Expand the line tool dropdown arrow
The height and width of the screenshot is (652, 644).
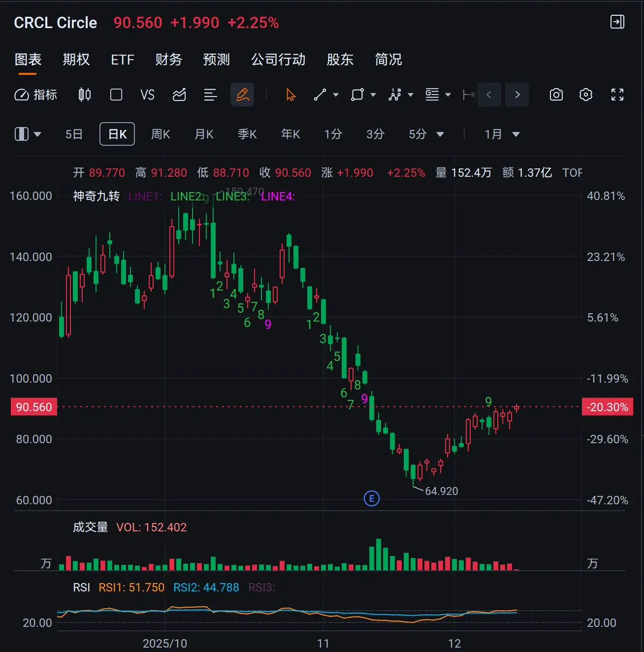point(336,95)
